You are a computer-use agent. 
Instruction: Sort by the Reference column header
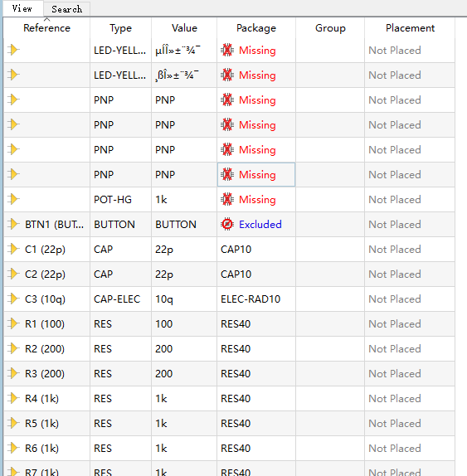pyautogui.click(x=46, y=28)
